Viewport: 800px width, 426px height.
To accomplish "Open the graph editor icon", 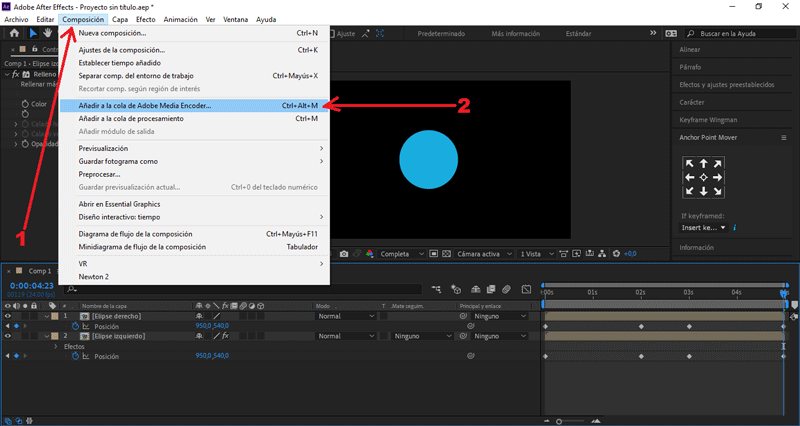I will 527,289.
